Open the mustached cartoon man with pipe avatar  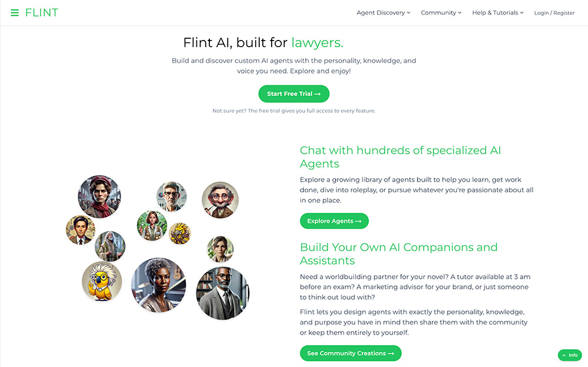(220, 200)
